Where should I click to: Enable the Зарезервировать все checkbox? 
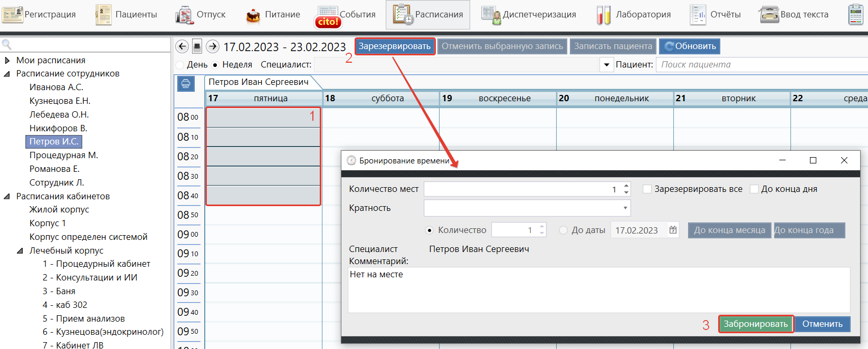click(647, 189)
